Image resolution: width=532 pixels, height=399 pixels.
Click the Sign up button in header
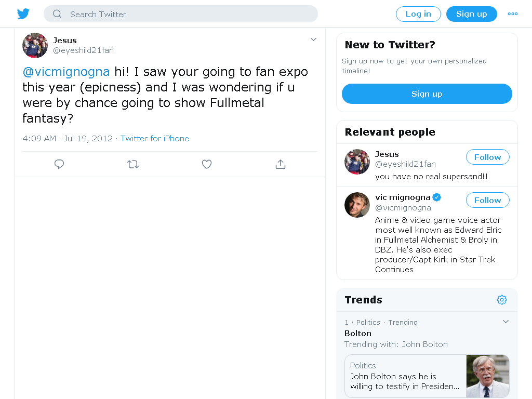tap(471, 14)
